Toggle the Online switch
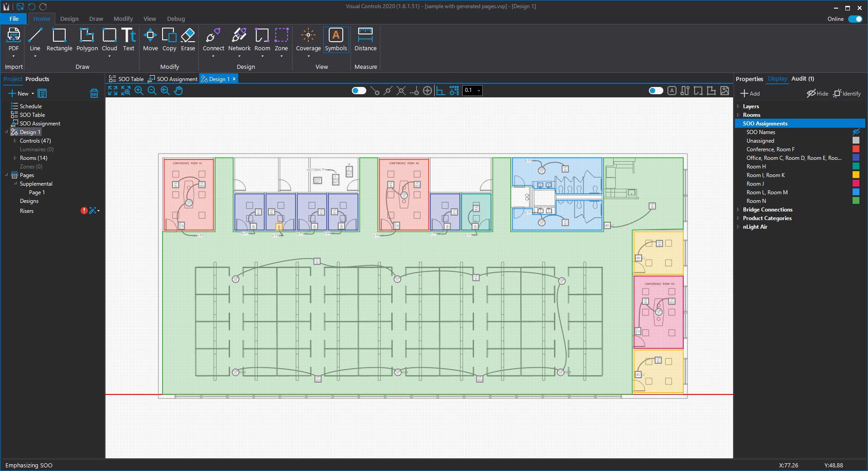Screen dimensions: 868x471 click(855, 19)
